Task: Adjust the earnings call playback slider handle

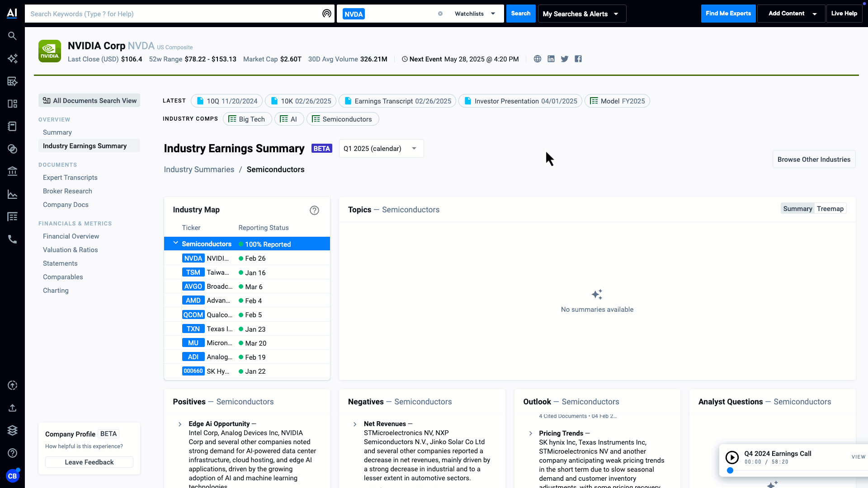Action: click(730, 470)
